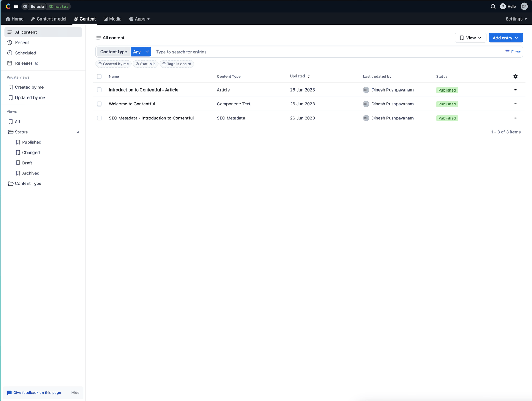Click the Contentful logo icon

click(x=8, y=6)
